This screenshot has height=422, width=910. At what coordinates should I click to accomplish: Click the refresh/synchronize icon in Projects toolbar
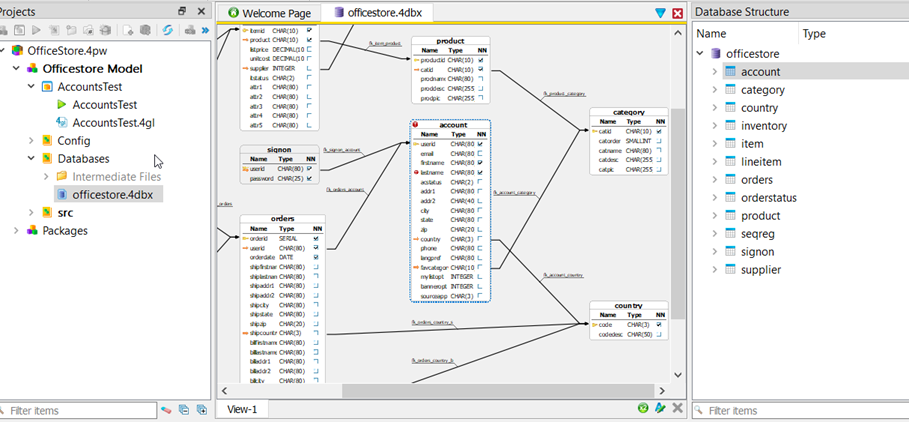(x=167, y=31)
